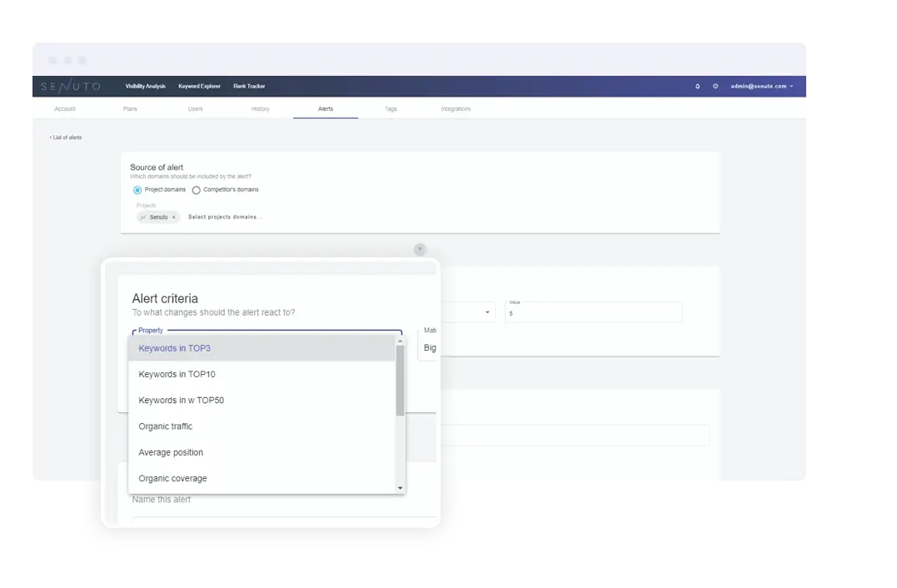897x588 pixels.
Task: Click the Property list scrollbar thumb
Action: [400, 380]
